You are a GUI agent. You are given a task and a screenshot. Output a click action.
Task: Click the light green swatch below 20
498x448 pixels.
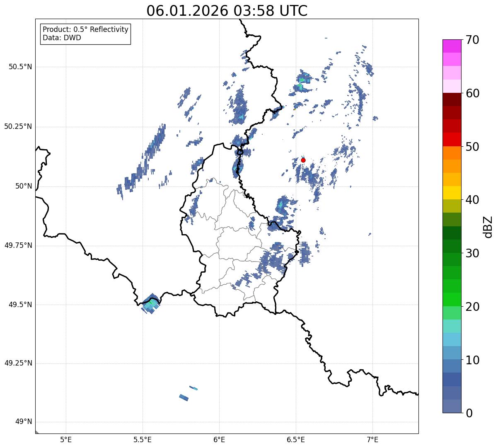coord(452,313)
